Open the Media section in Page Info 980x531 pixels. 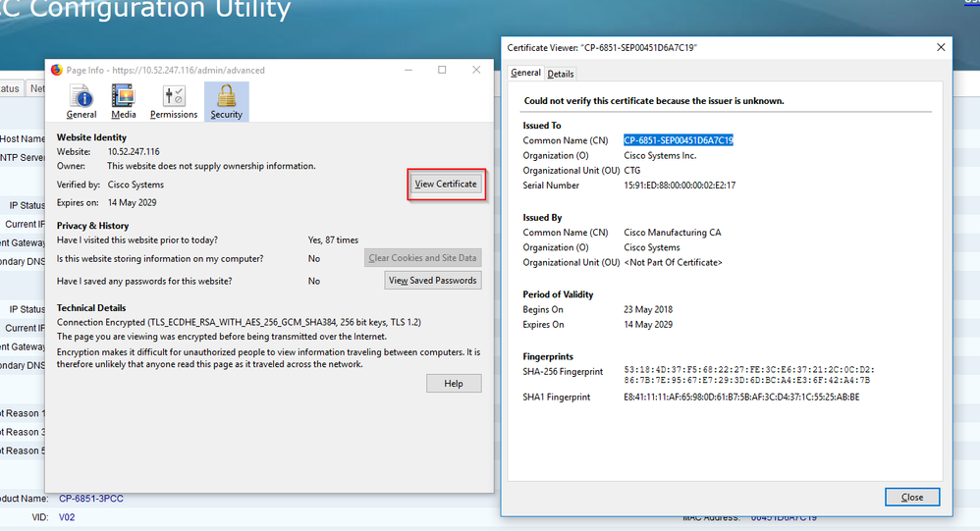[x=123, y=102]
